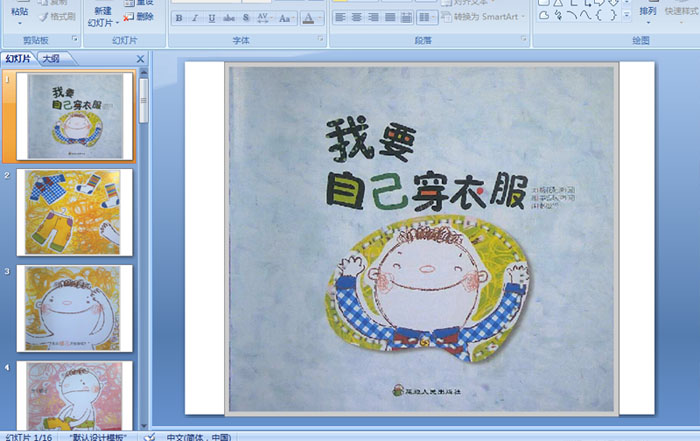Open AV character spacing options
The width and height of the screenshot is (700, 441).
pyautogui.click(x=263, y=18)
